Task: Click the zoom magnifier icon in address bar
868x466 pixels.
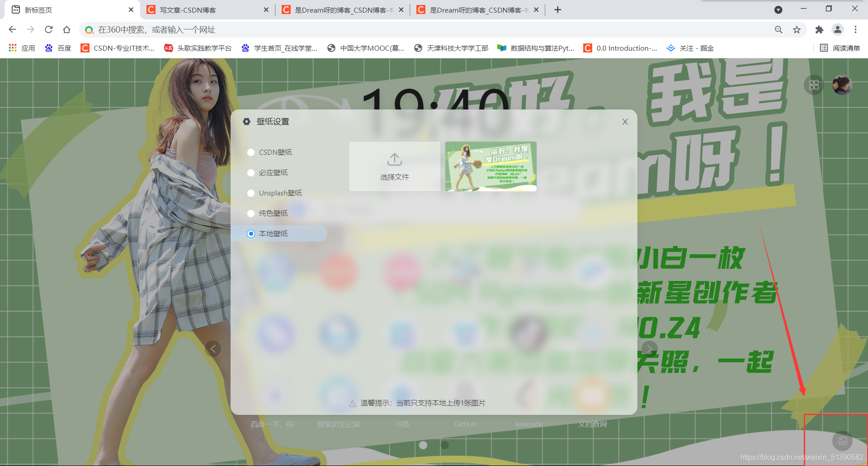Action: (778, 30)
